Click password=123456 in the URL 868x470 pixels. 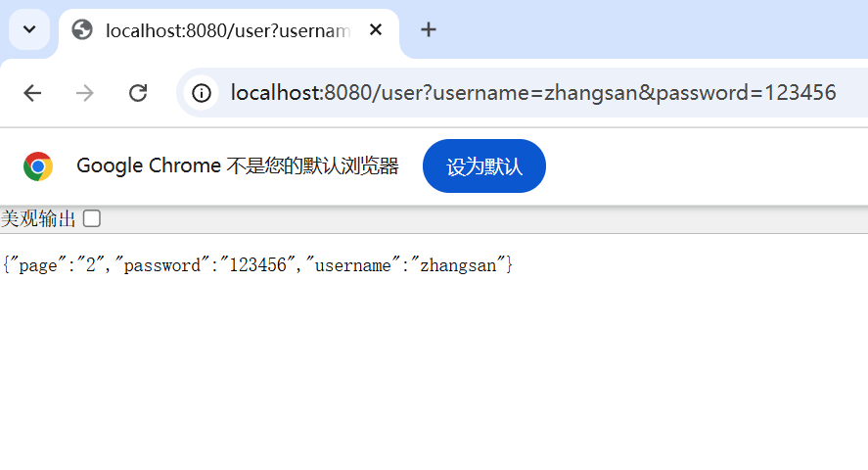pyautogui.click(x=746, y=93)
